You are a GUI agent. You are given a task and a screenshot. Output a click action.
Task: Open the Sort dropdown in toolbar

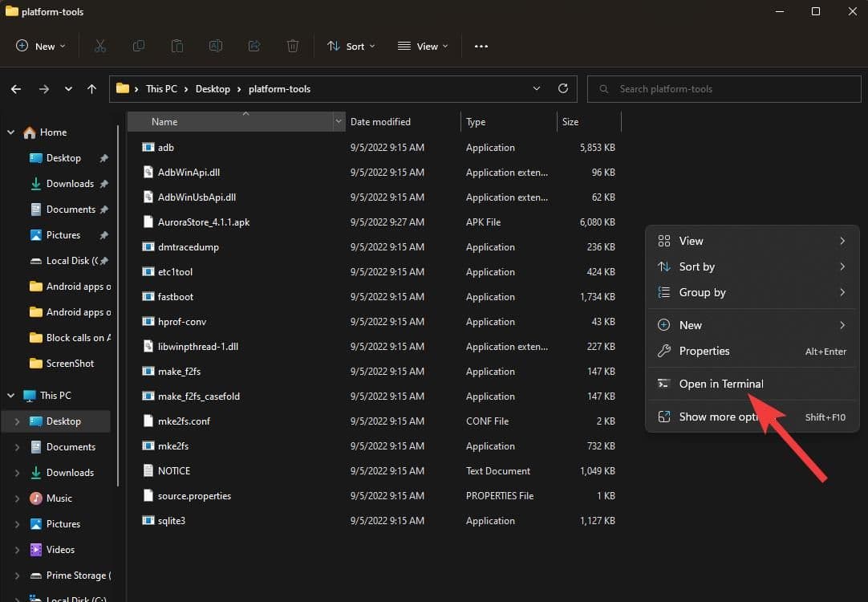[x=351, y=47]
